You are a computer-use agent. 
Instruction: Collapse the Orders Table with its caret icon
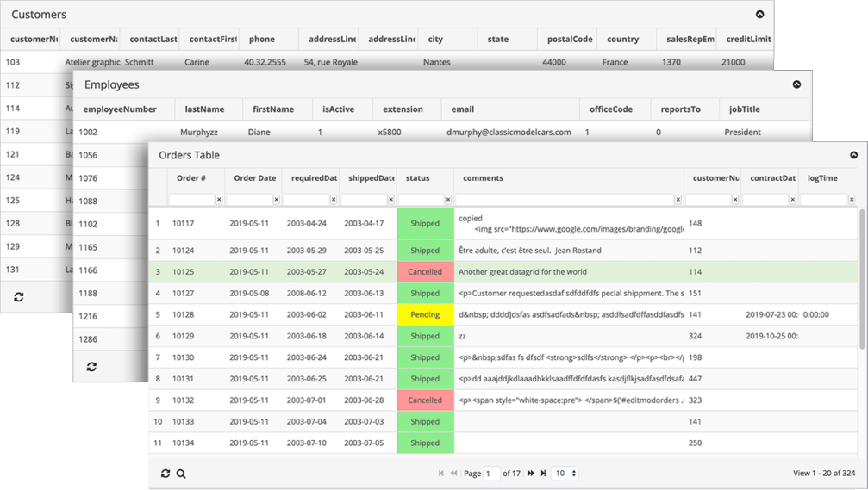(x=853, y=155)
